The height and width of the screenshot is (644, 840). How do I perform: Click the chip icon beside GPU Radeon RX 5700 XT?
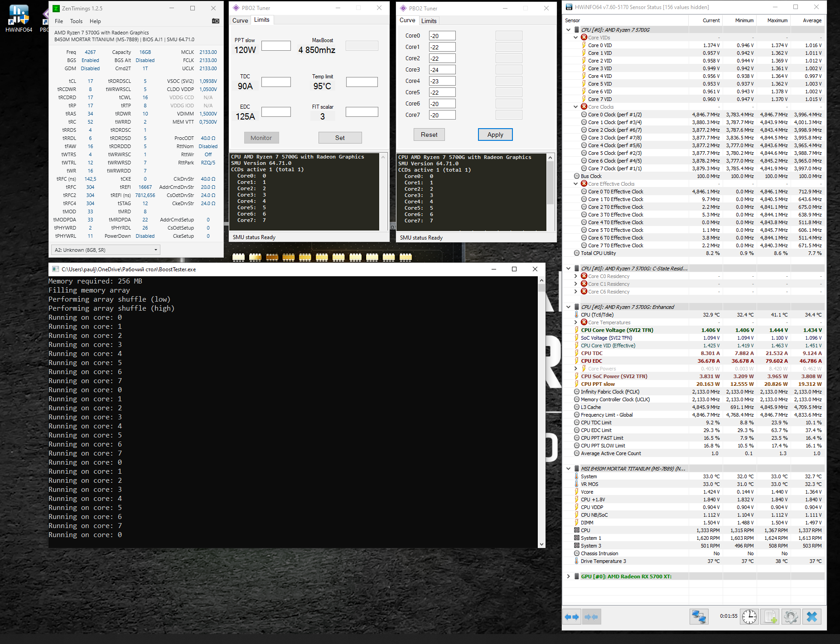point(577,577)
